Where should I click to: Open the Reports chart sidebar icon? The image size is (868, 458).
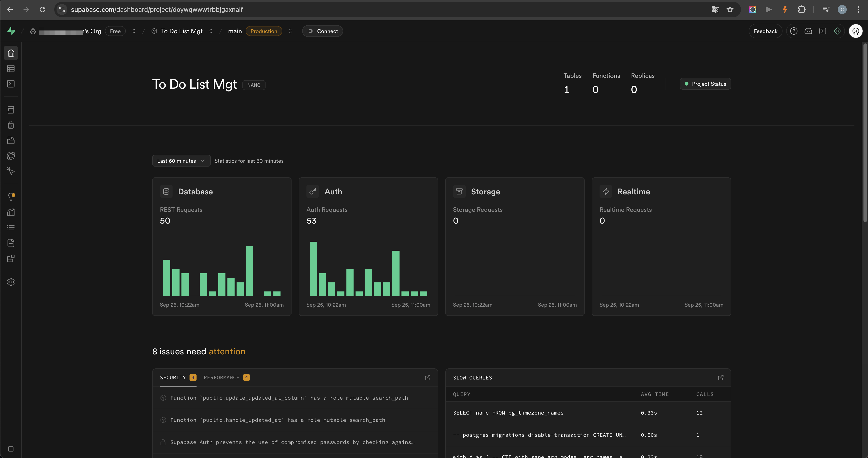pyautogui.click(x=11, y=212)
